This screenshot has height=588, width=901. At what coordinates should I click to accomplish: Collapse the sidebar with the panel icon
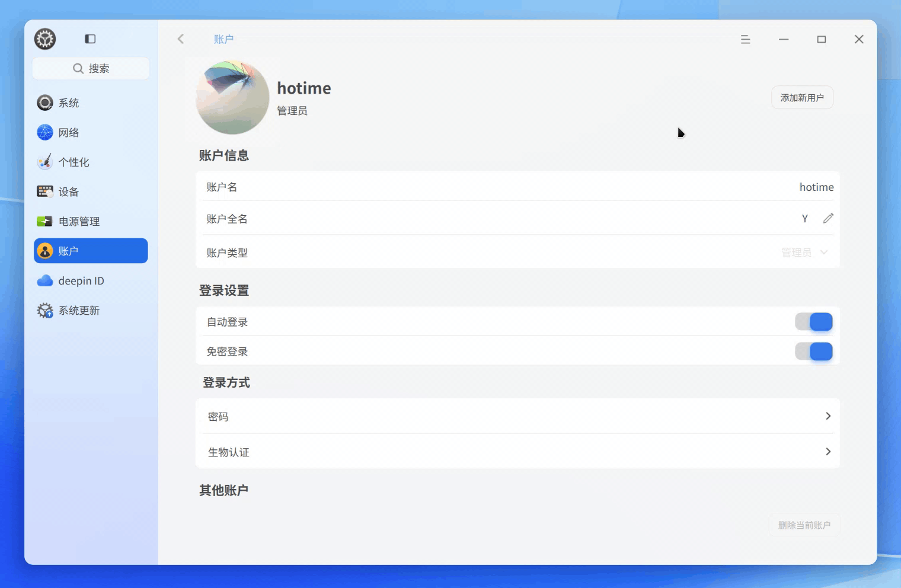point(90,39)
